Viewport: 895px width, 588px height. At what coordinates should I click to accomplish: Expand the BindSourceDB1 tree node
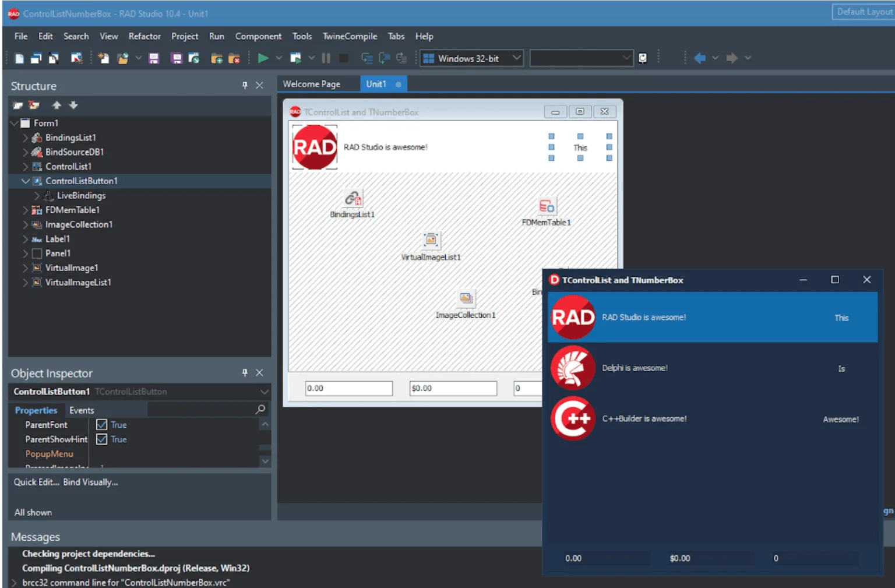pyautogui.click(x=25, y=152)
